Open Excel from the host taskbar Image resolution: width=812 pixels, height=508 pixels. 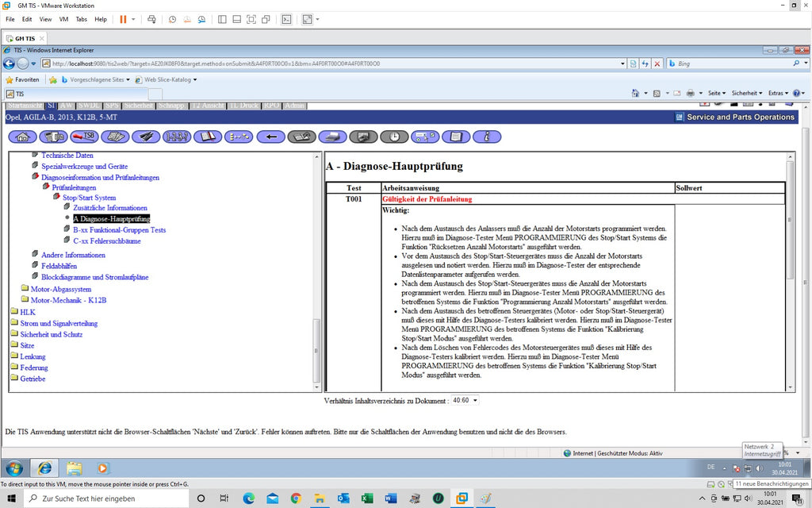(367, 498)
